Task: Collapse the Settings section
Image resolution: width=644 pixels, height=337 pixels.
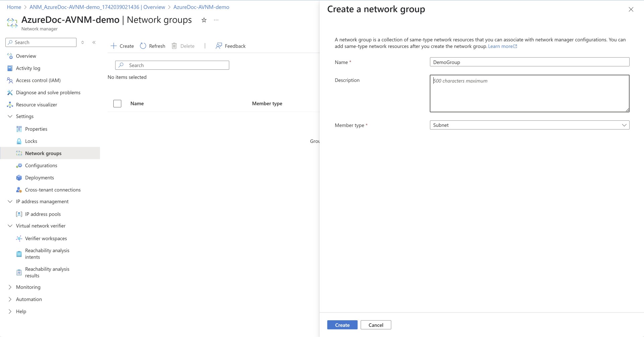Action: point(10,116)
